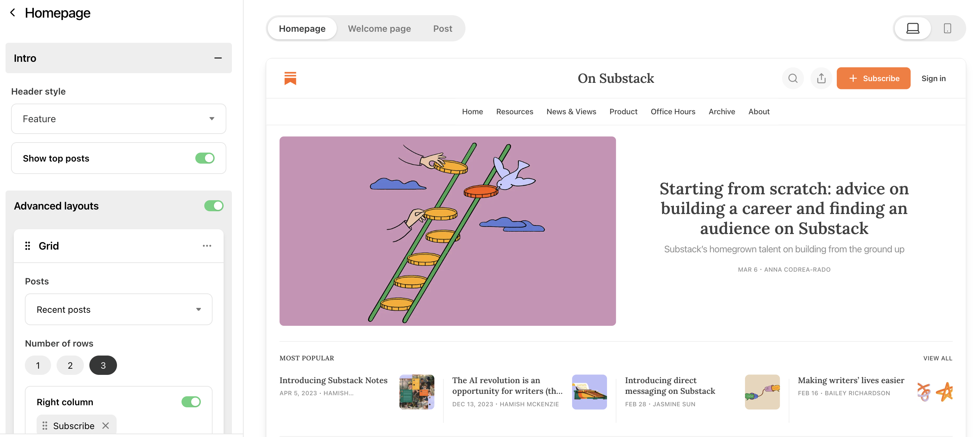The width and height of the screenshot is (980, 437).
Task: Open the Grid three-dots options menu
Action: click(x=207, y=245)
